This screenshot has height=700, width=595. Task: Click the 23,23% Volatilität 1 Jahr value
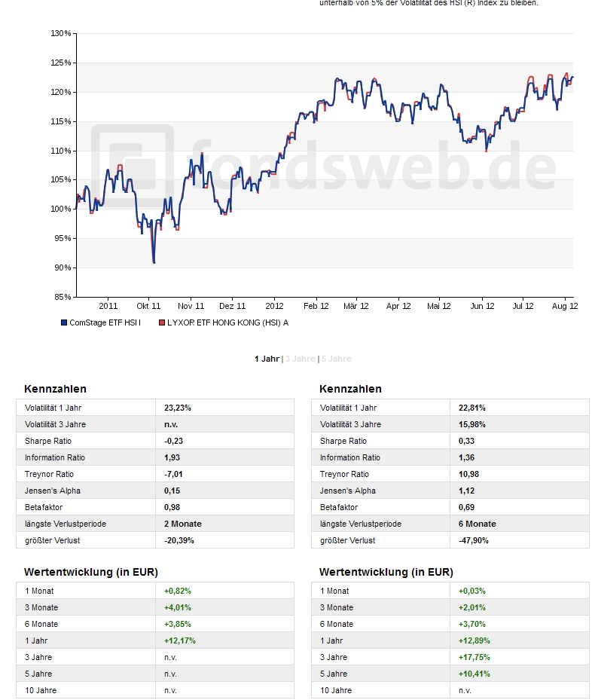click(178, 408)
